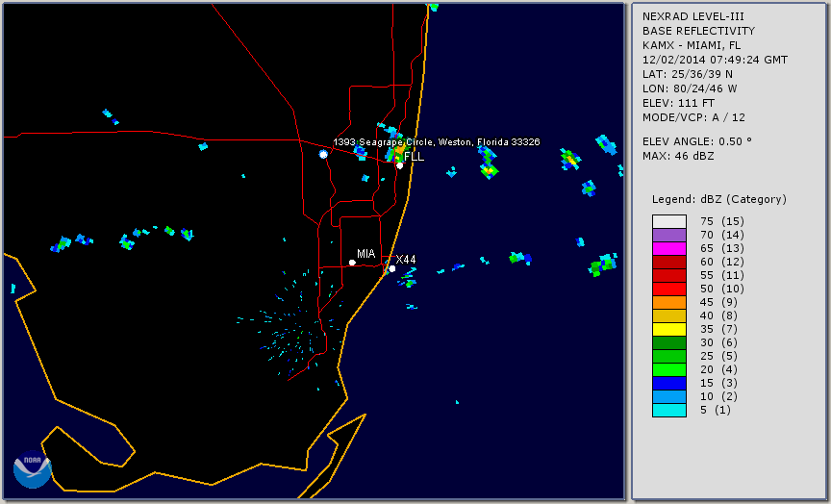831x504 pixels.
Task: Click the 30 dBZ category 6 swatch
Action: pyautogui.click(x=669, y=342)
